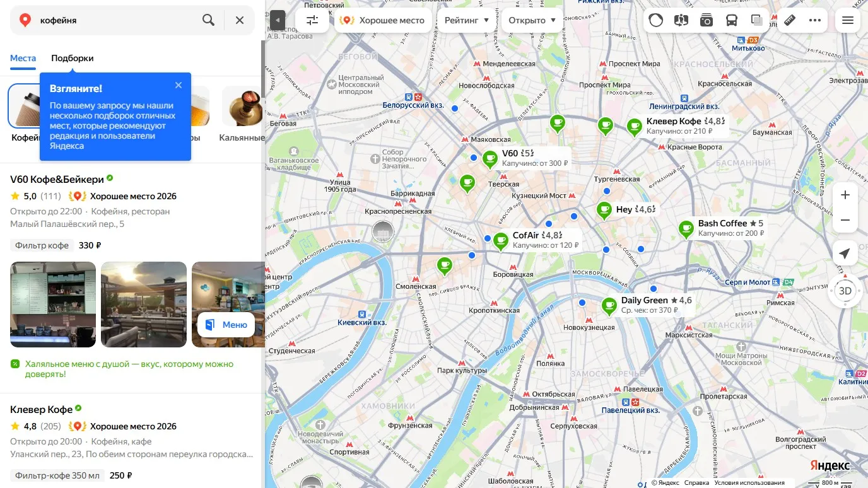868x488 pixels.
Task: Switch to the Подборки tab
Action: [73, 58]
